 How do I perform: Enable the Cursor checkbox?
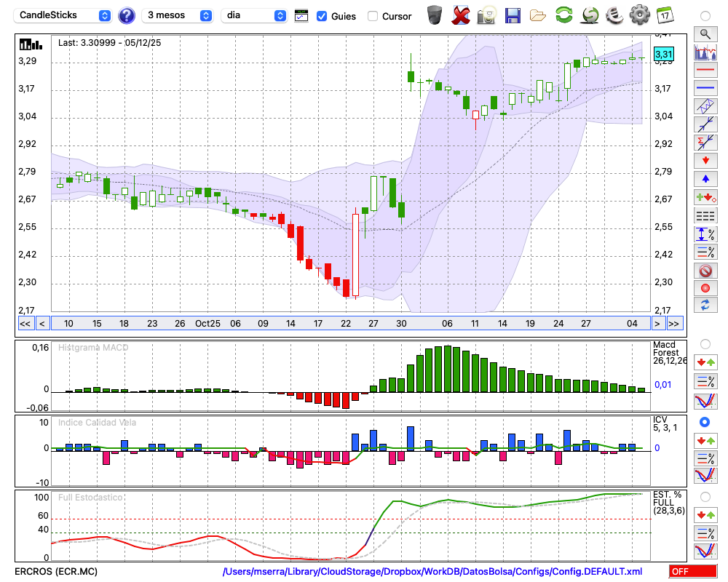coord(373,16)
